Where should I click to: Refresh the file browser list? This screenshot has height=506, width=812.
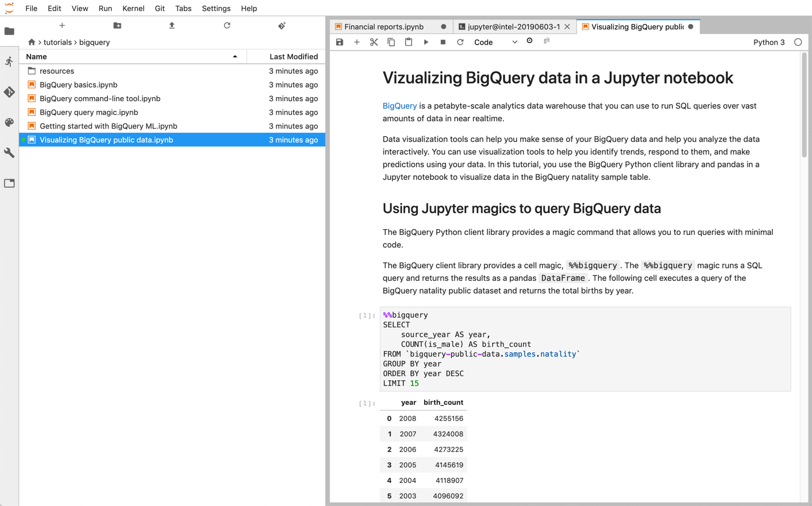(x=227, y=26)
